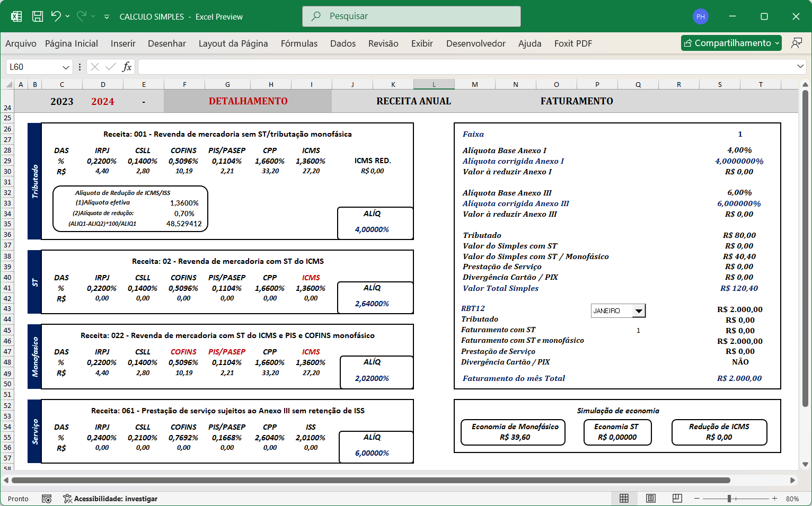Expand the formula bar chevron
812x506 pixels.
point(800,66)
